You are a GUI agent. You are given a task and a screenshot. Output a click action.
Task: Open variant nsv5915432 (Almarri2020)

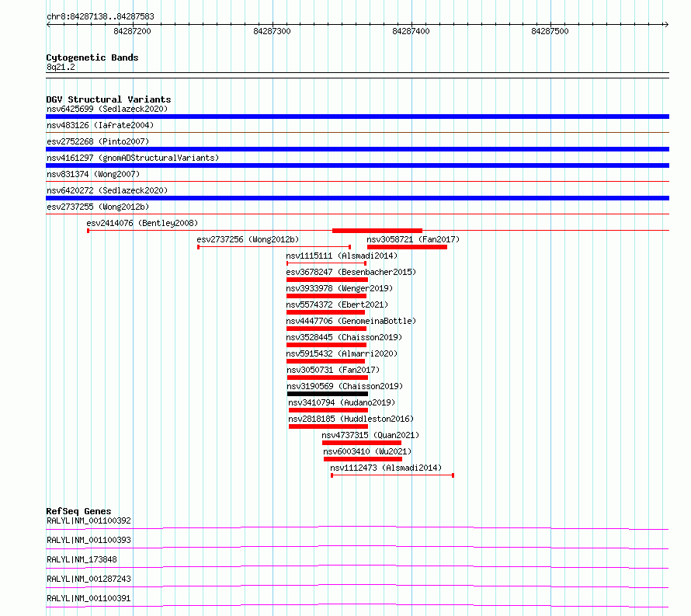342,353
